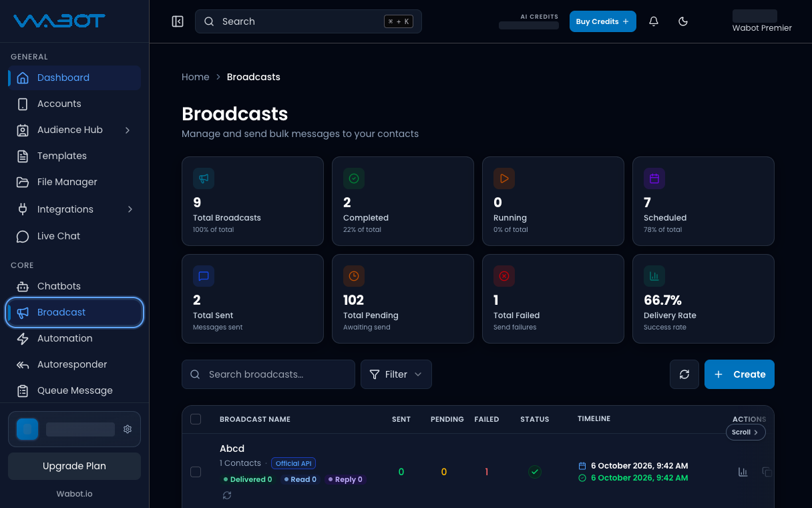Image resolution: width=812 pixels, height=508 pixels.
Task: Click the Read 0 badge
Action: [x=300, y=479]
